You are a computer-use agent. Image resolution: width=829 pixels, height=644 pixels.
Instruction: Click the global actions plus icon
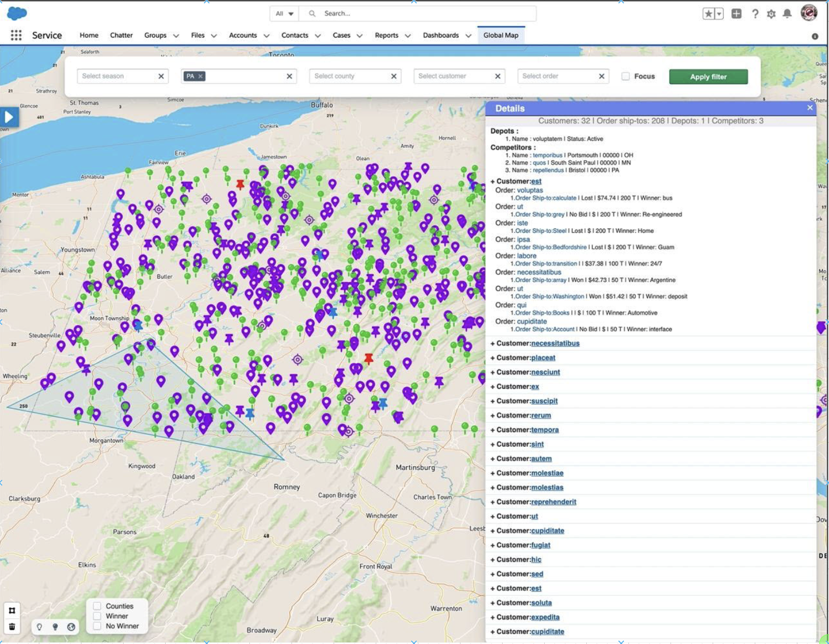tap(736, 14)
